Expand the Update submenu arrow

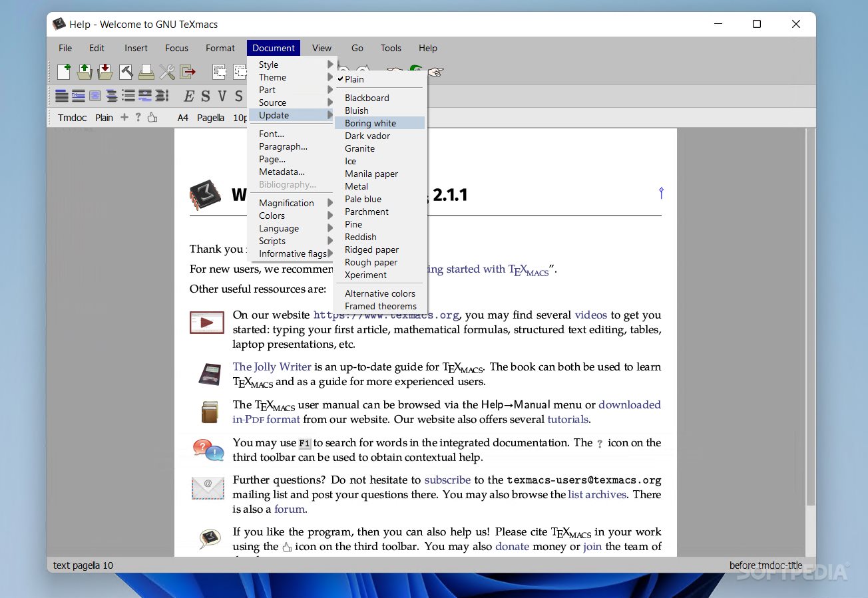[x=330, y=115]
